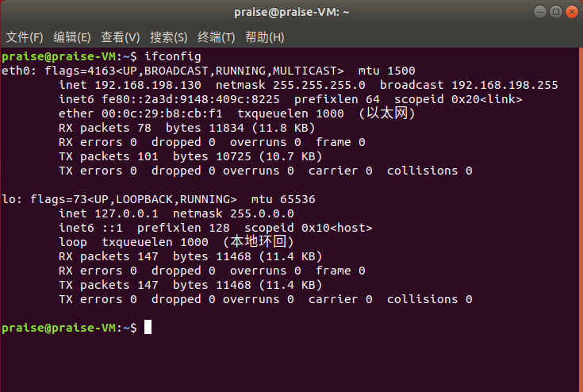Viewport: 583px width, 392px height.
Task: Open the 文件(F) menu
Action: (25, 37)
